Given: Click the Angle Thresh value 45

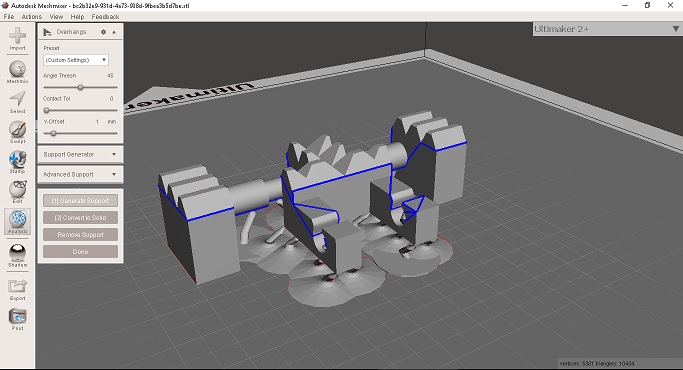Looking at the screenshot, I should point(110,75).
